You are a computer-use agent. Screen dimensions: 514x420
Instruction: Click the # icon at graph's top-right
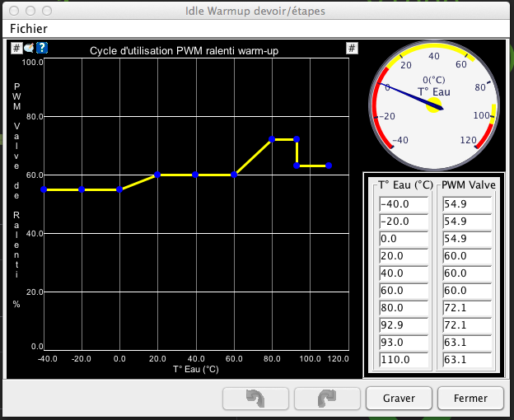pyautogui.click(x=352, y=49)
